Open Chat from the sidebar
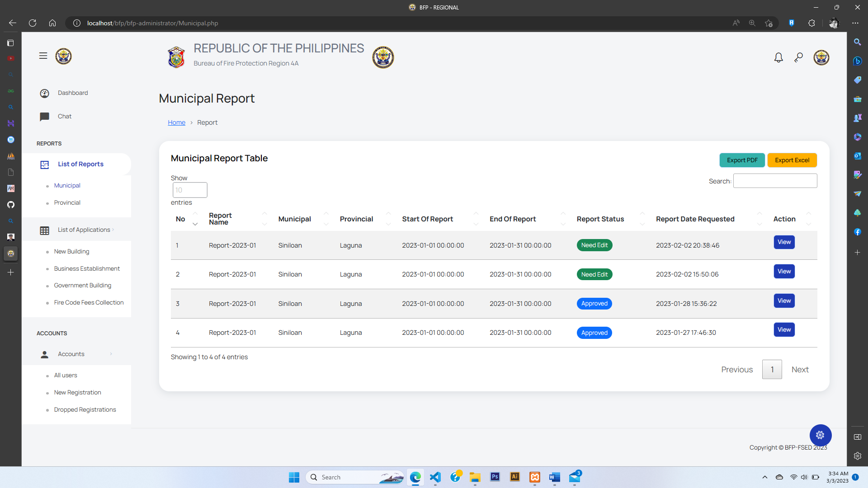This screenshot has height=488, width=868. point(65,116)
